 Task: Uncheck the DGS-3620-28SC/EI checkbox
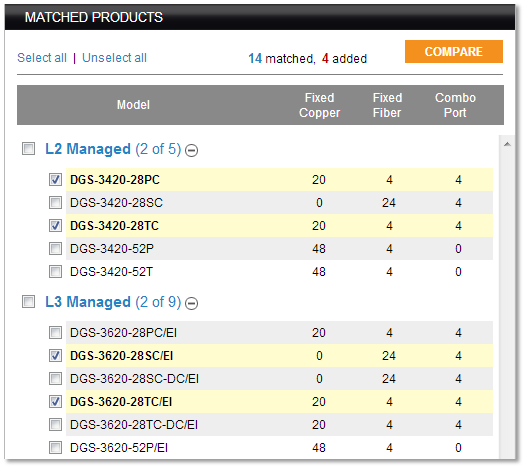pos(55,356)
